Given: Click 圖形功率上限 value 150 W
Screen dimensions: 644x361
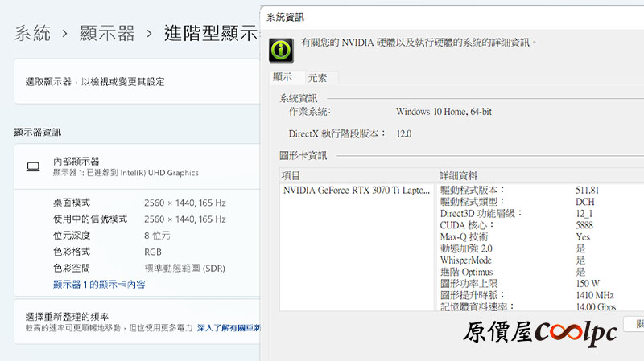Looking at the screenshot, I should 588,284.
